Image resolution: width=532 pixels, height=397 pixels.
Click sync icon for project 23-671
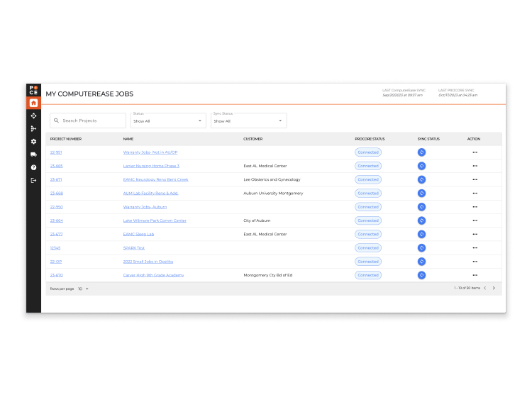(421, 179)
